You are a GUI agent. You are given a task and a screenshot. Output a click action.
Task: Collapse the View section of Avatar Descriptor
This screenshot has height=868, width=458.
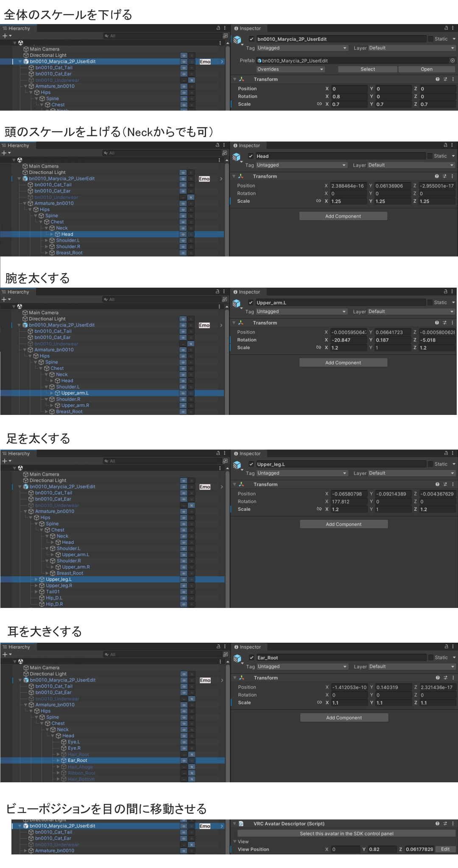point(235,842)
